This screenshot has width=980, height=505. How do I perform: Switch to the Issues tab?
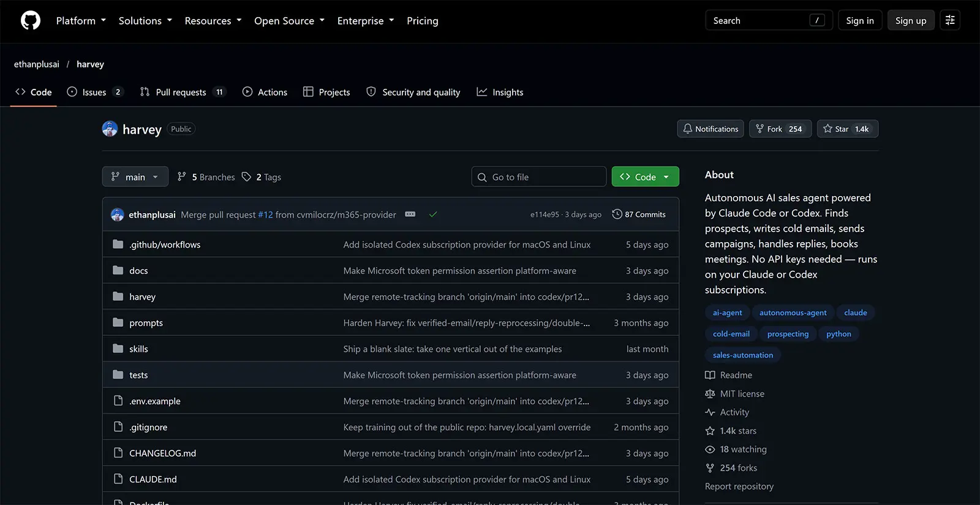point(95,92)
